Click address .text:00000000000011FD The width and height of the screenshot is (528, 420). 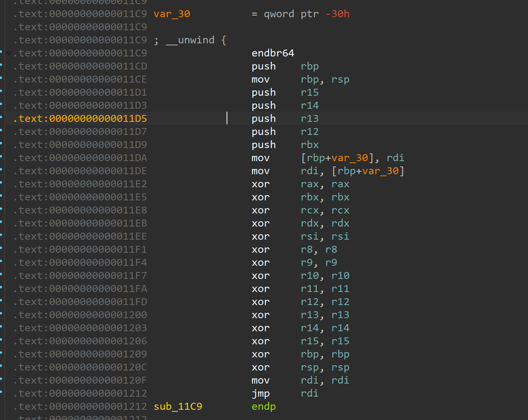click(80, 302)
